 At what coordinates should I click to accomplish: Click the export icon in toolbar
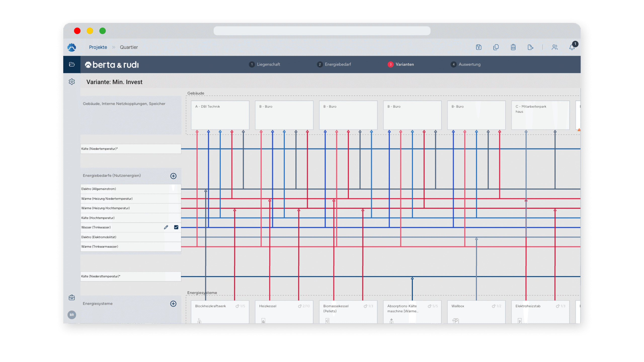[530, 47]
